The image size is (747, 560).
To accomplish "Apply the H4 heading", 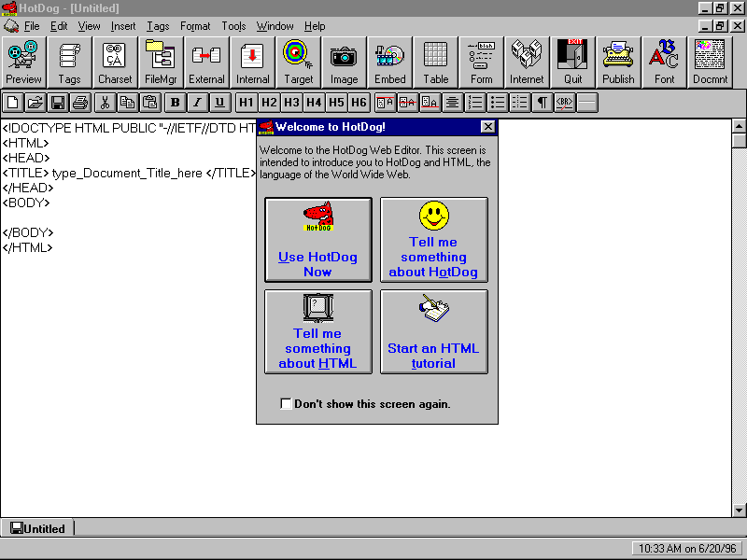I will tap(314, 103).
